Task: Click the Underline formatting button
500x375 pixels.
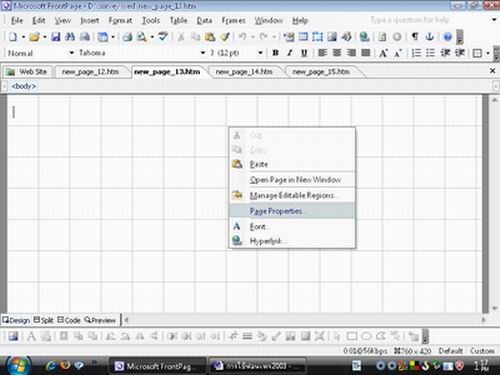Action: click(x=304, y=53)
